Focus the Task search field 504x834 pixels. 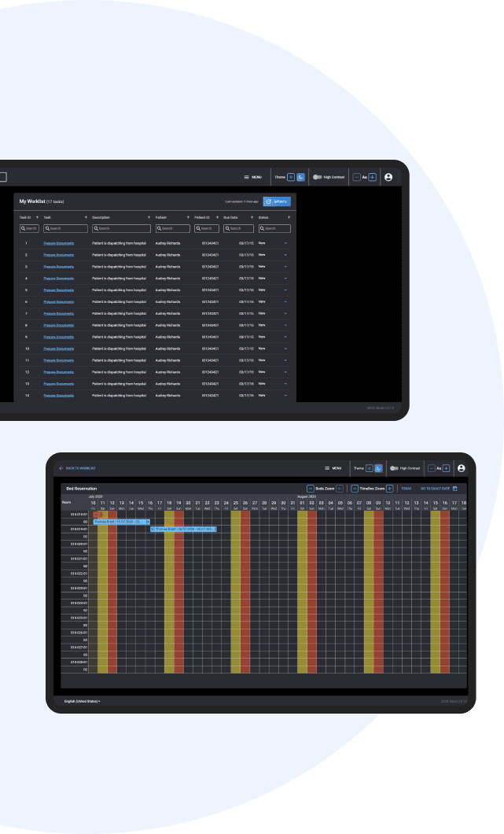(x=65, y=228)
